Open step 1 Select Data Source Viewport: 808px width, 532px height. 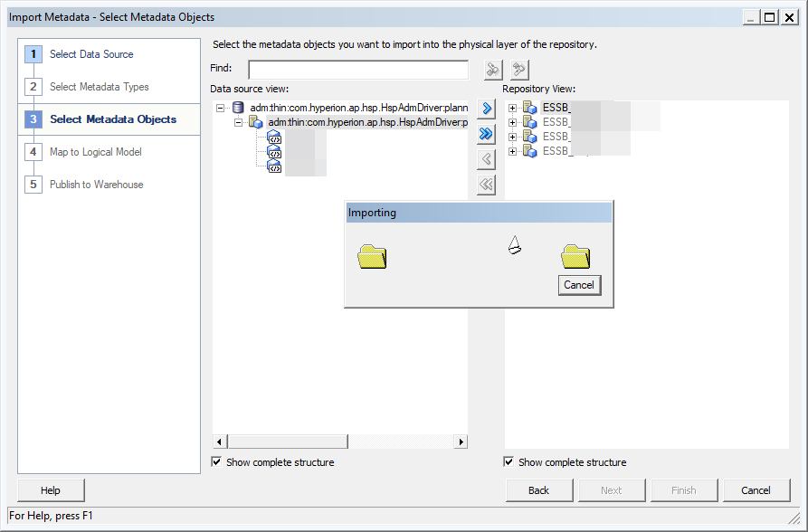coord(90,53)
